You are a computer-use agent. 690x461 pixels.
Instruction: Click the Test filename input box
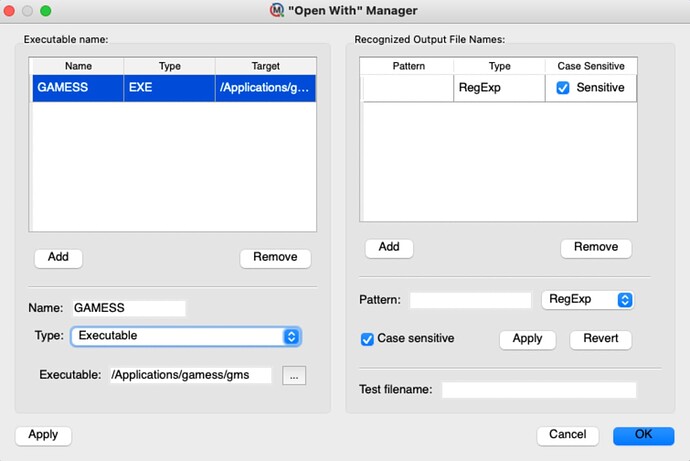click(x=539, y=390)
